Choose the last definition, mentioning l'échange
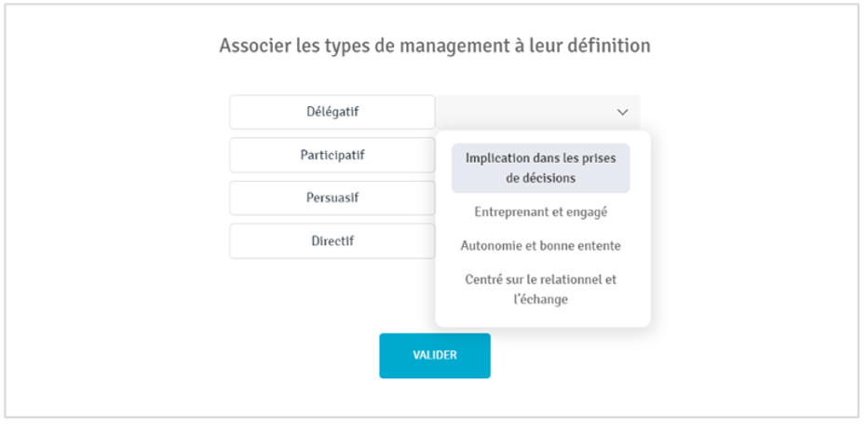The image size is (868, 424). 540,289
